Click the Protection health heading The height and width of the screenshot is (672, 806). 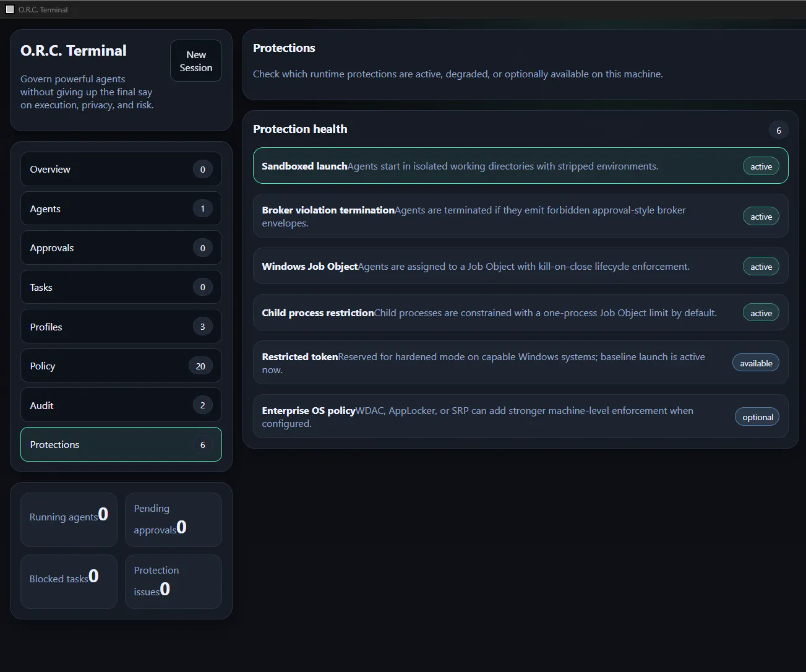(300, 129)
